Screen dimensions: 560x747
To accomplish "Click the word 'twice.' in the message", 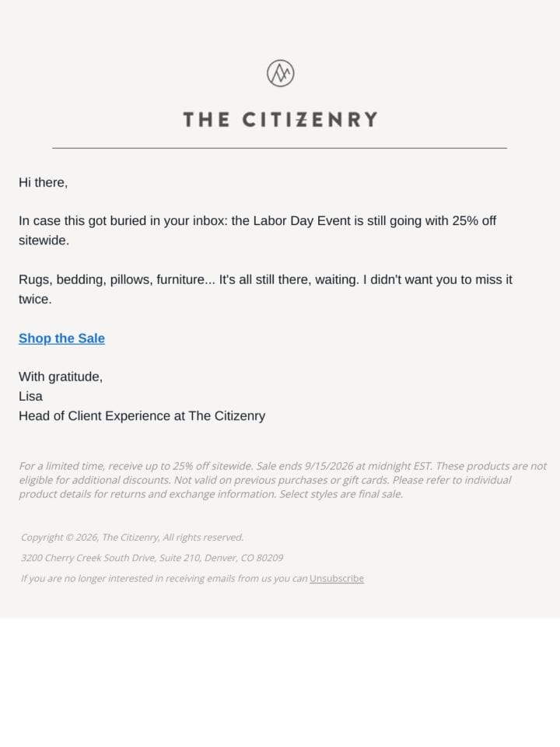I will (35, 299).
